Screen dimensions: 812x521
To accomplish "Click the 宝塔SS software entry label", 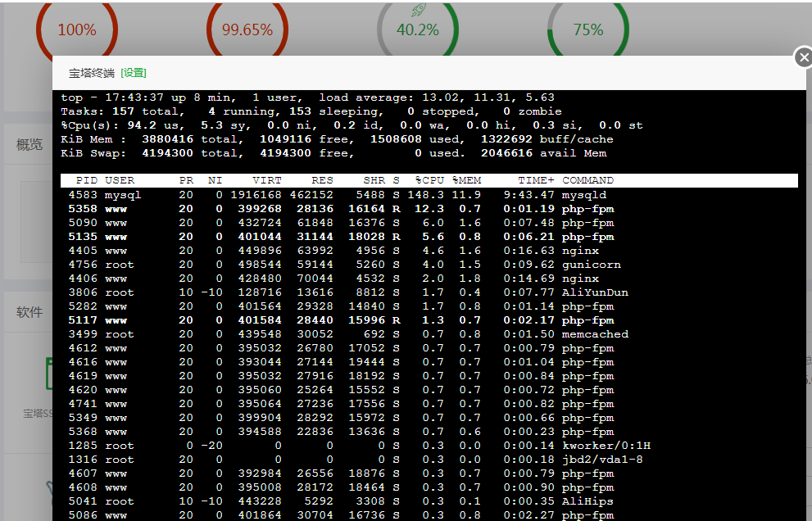I will 38,414.
